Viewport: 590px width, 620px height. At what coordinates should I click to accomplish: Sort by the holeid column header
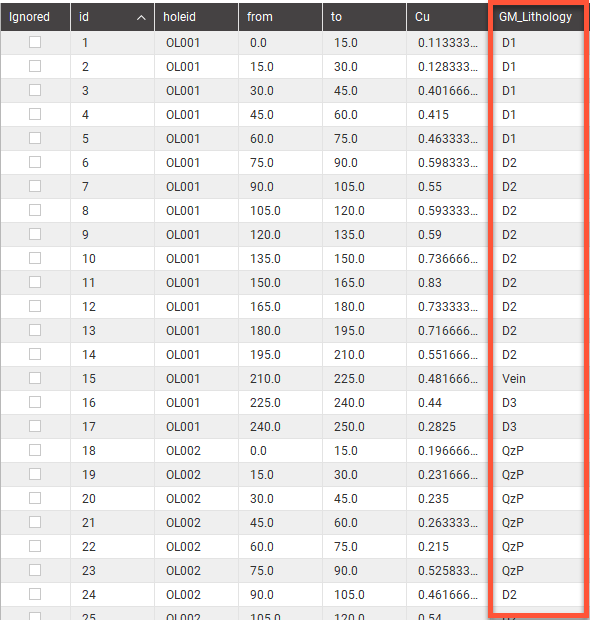coord(197,17)
